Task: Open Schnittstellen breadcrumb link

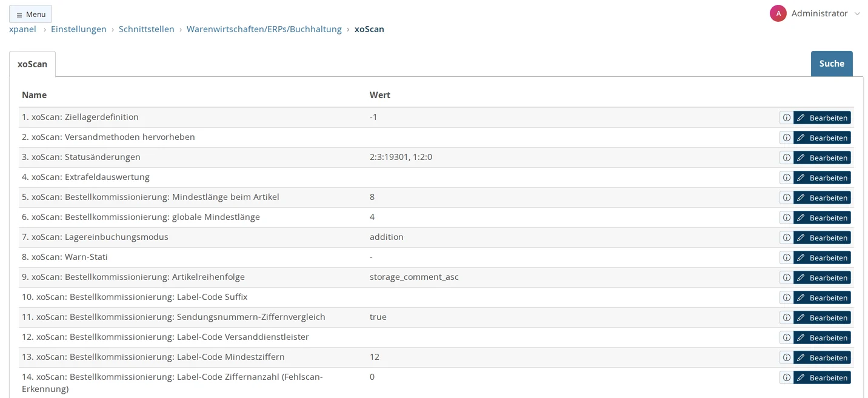Action: (x=147, y=29)
